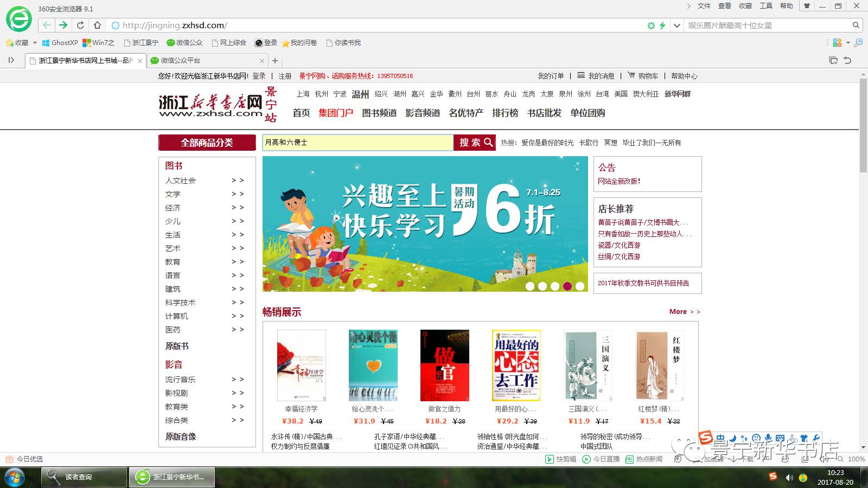The width and height of the screenshot is (868, 488).
Task: Open the tab list window icon
Action: (833, 60)
